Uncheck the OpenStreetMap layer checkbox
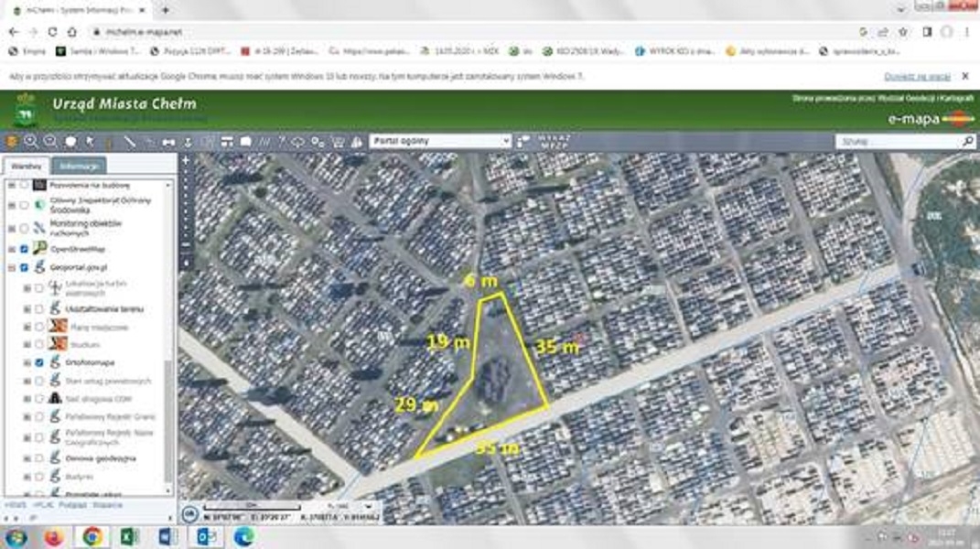This screenshot has height=549, width=980. pyautogui.click(x=24, y=248)
